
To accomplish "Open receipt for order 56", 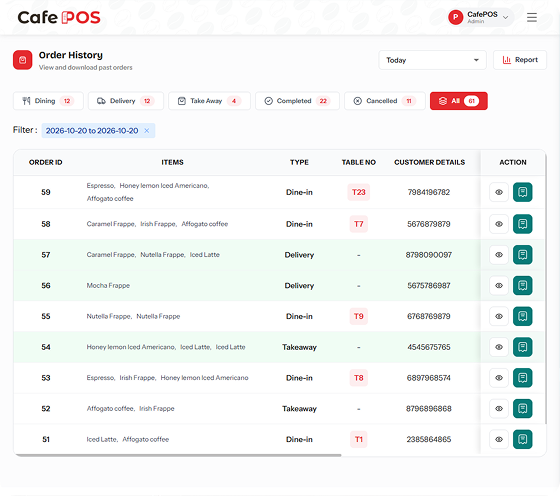I will click(x=522, y=285).
